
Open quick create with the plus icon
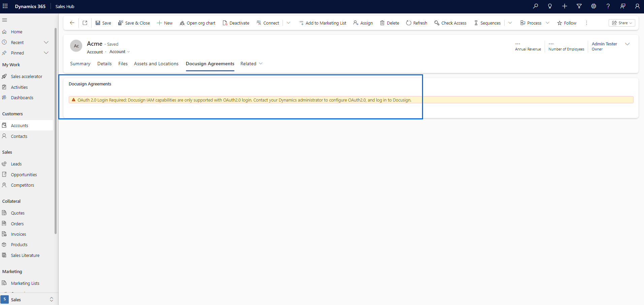click(565, 6)
